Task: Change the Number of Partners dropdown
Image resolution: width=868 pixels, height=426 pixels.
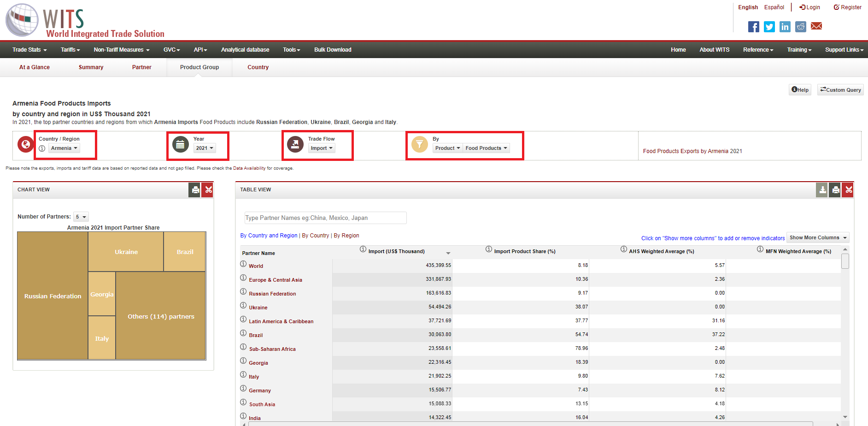Action: 81,217
